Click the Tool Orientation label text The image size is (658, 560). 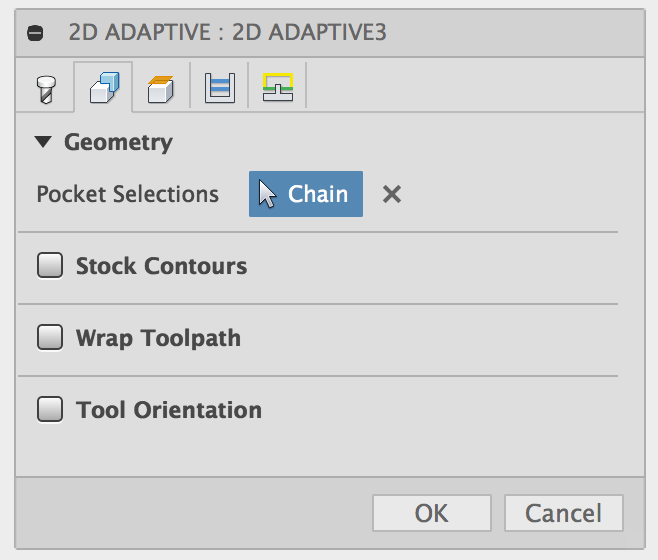pyautogui.click(x=169, y=410)
